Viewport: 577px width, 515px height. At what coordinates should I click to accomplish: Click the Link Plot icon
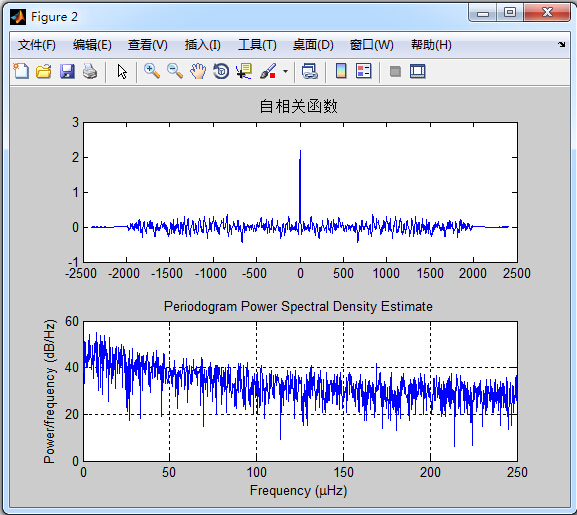(x=309, y=71)
